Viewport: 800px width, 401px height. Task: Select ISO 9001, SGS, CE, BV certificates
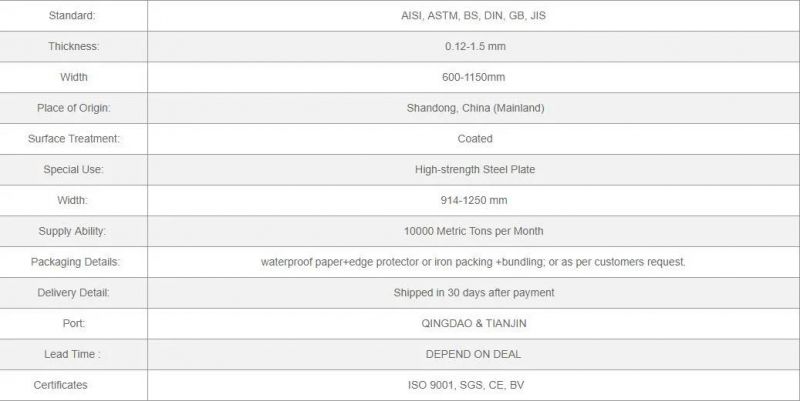click(x=466, y=385)
